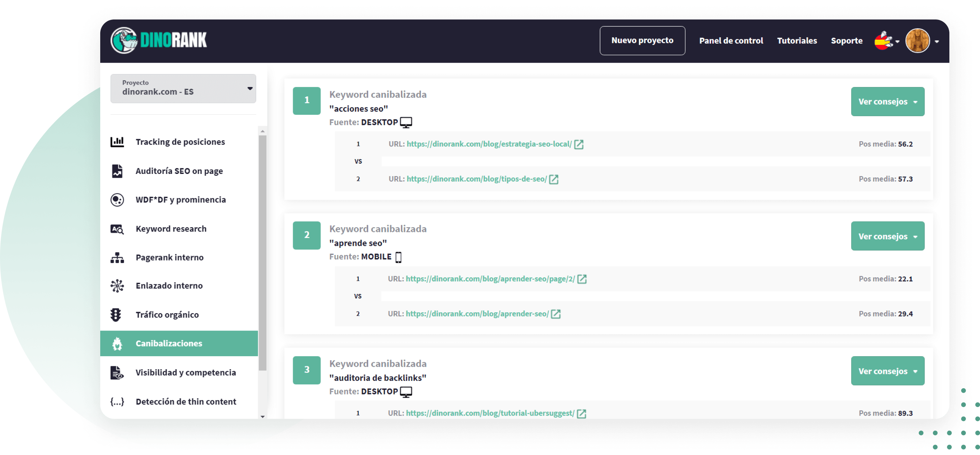Open the Proyecto dinorank.com - ES dropdown

(183, 89)
